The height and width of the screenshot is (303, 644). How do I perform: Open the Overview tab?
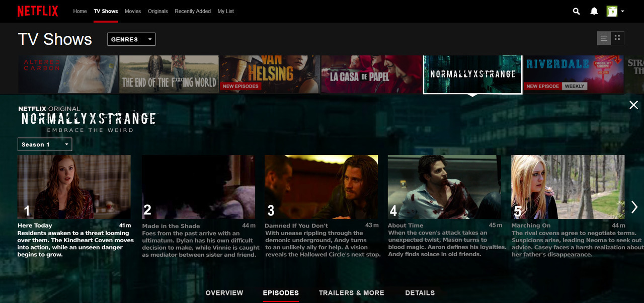point(224,293)
